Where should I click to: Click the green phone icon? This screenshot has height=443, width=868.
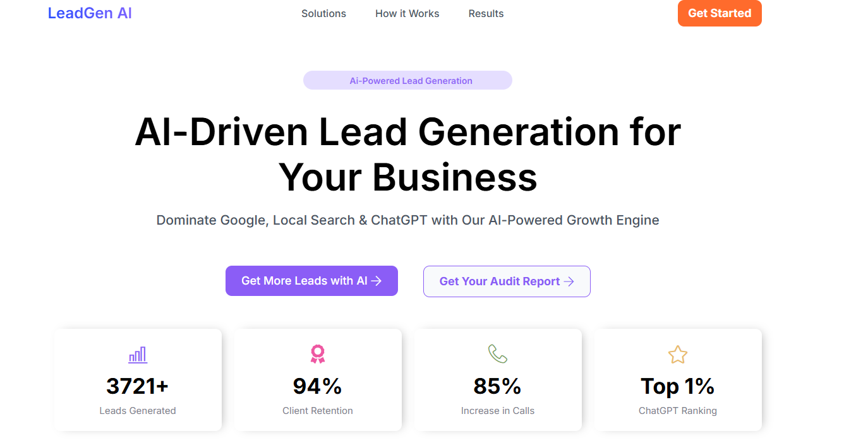coord(498,354)
